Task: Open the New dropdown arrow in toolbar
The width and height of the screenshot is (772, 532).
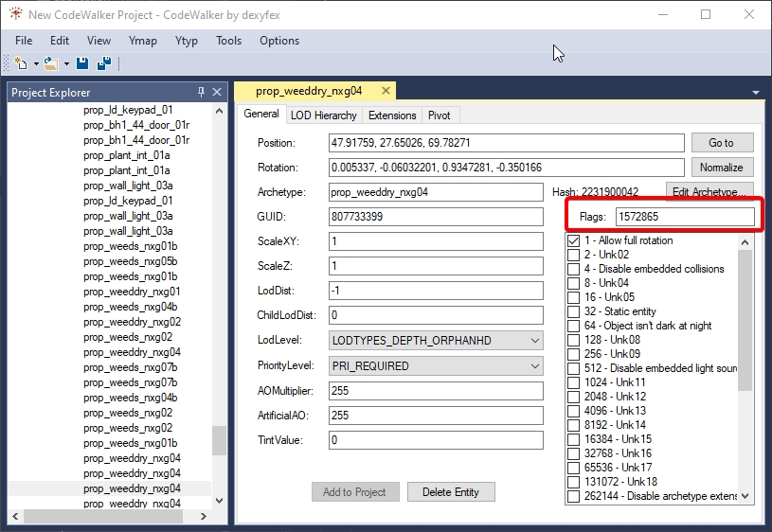Action: pyautogui.click(x=36, y=64)
